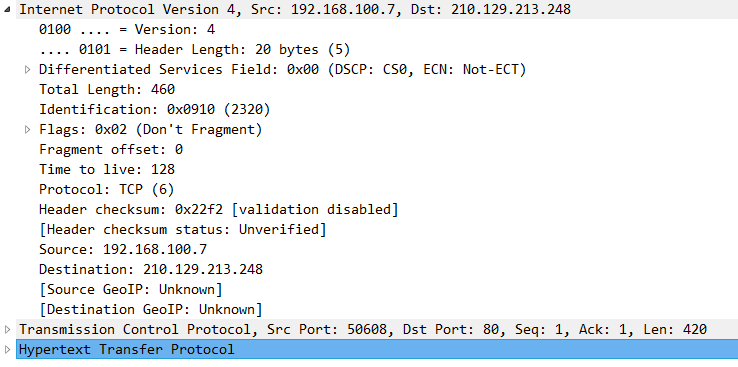Select the Internet Protocol Version 4 header line
The height and width of the screenshot is (367, 738).
tap(295, 9)
